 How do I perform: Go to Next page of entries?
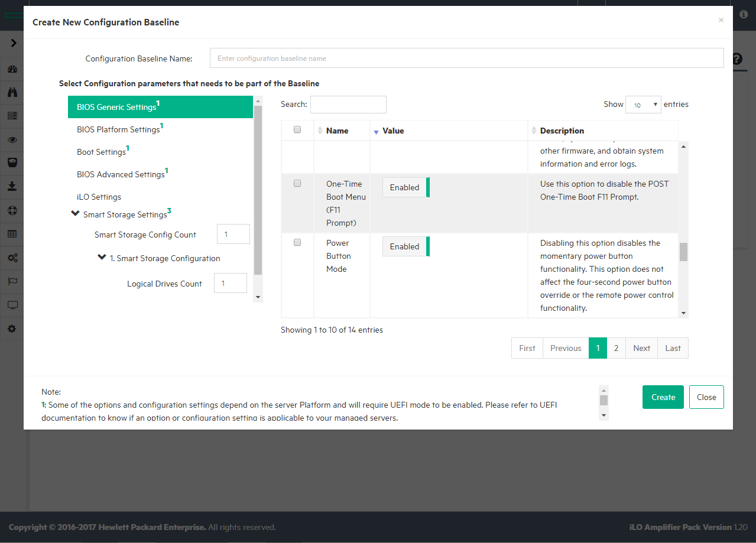(641, 348)
